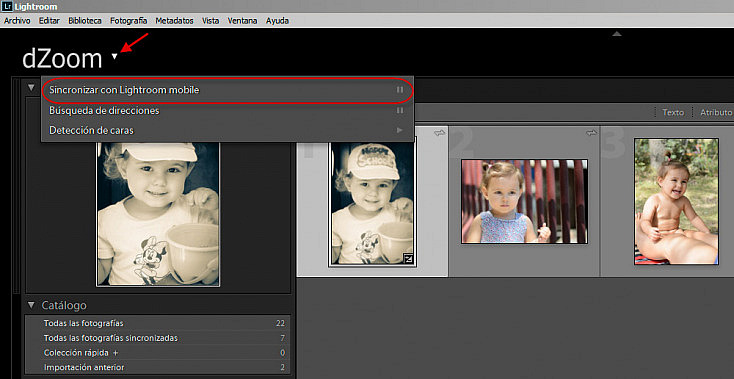This screenshot has height=379, width=734.
Task: Pause Búsqueda de direcciones activity
Action: [x=400, y=110]
